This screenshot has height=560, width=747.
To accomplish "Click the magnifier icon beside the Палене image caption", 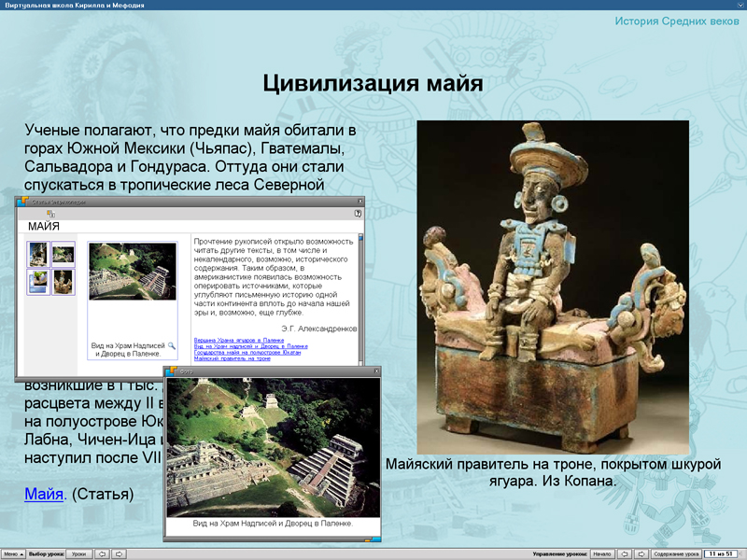I will click(x=172, y=345).
